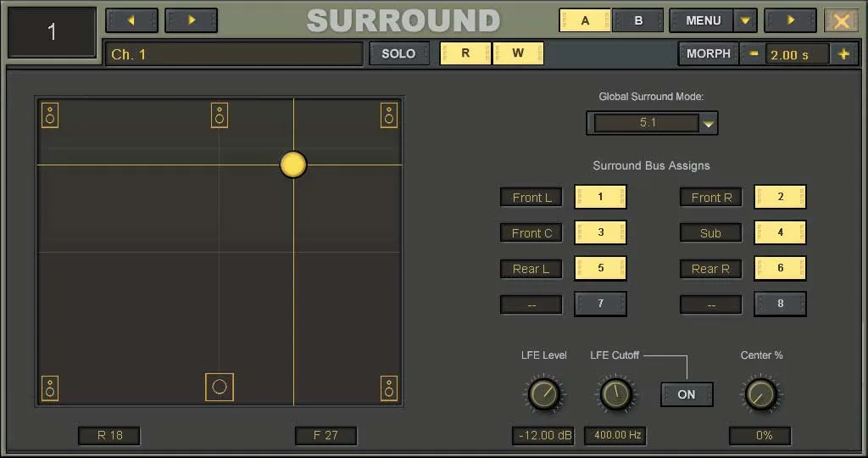Expand the Global Surround Mode dropdown arrow

tap(708, 124)
